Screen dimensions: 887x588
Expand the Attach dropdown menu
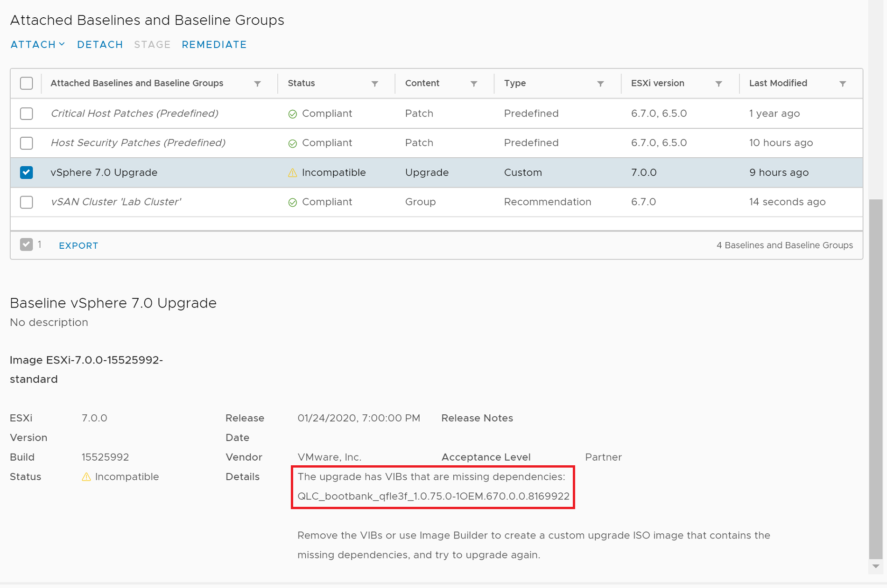pos(37,44)
